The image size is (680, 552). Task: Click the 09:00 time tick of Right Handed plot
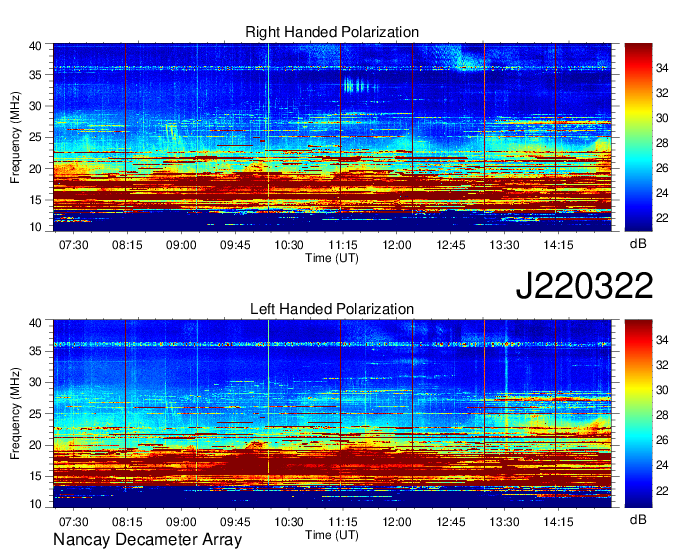181,245
